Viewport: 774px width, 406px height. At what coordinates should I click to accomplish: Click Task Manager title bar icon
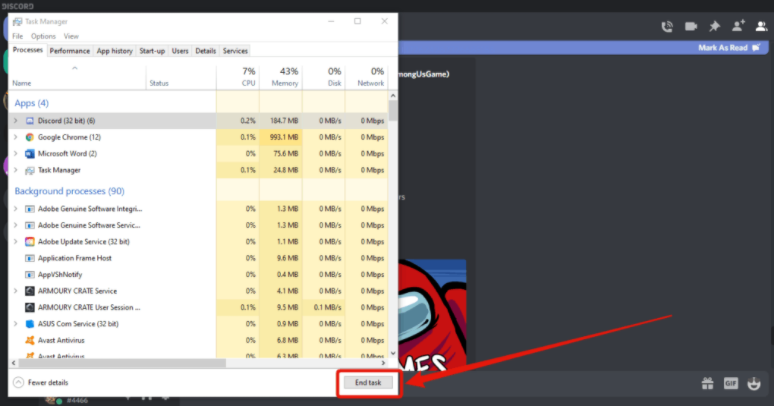click(x=17, y=22)
